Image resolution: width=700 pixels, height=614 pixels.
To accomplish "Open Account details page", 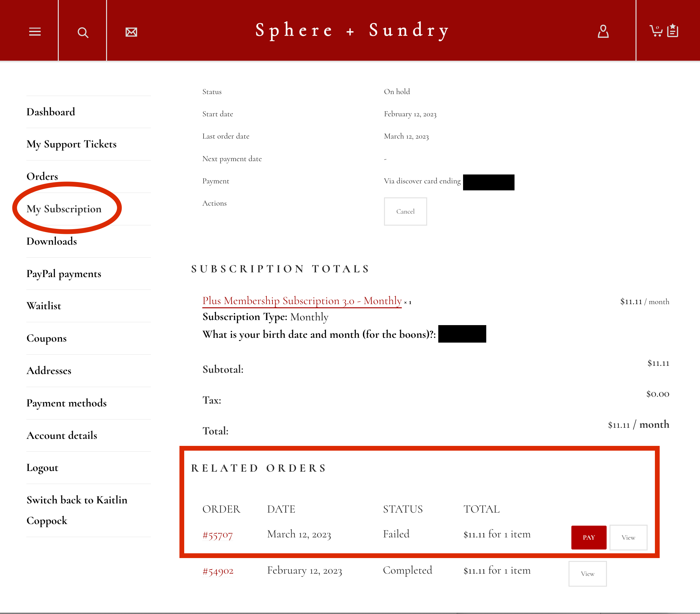I will pos(62,435).
